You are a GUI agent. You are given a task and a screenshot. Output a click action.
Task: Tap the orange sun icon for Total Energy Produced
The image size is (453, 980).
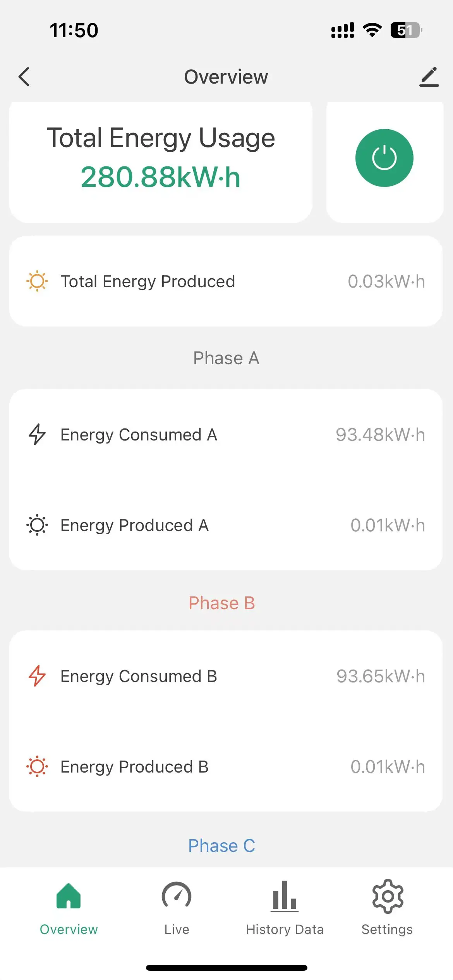[37, 281]
